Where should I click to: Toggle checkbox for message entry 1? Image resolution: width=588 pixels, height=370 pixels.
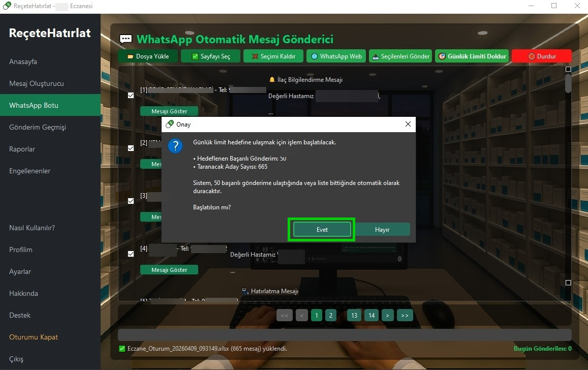pos(131,95)
